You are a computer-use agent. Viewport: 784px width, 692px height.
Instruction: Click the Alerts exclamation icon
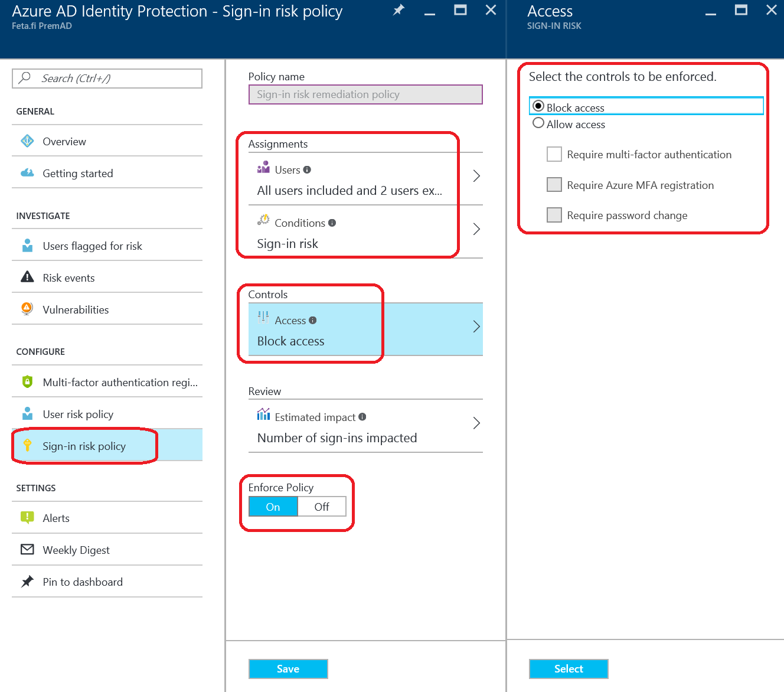pos(27,518)
